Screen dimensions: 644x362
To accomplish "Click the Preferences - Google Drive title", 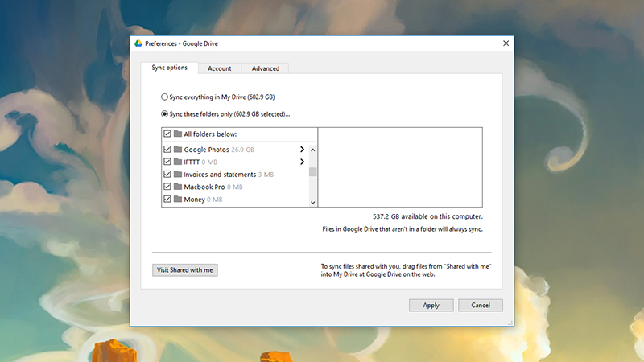I will 181,43.
